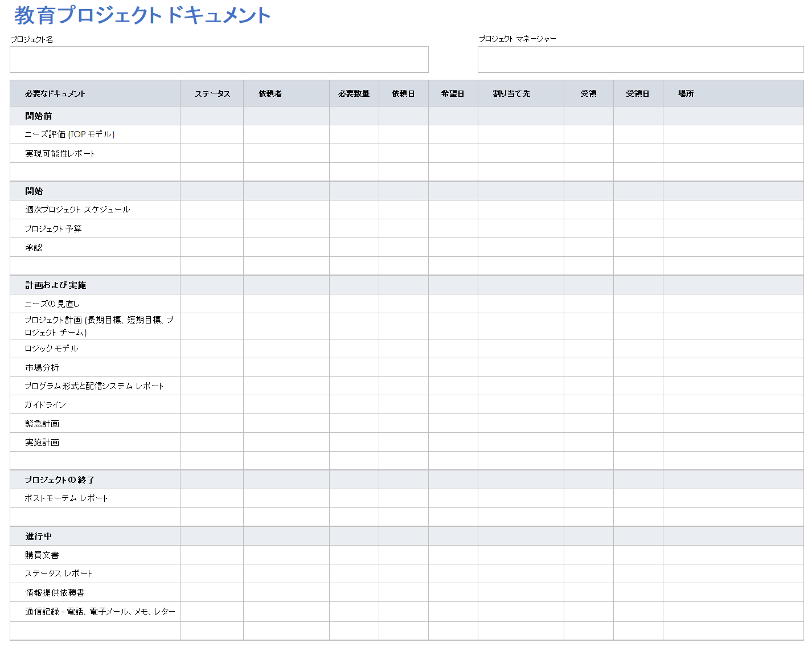
Task: Click the 割り当て先 cell for 通信記録 row
Action: [521, 612]
